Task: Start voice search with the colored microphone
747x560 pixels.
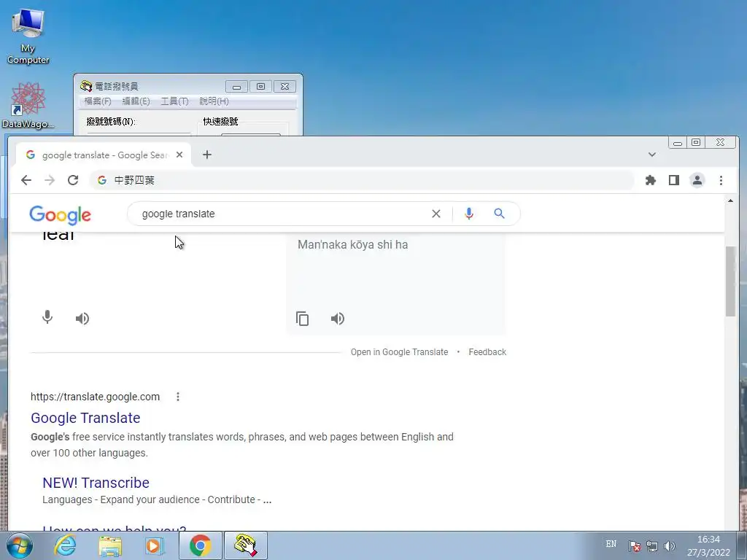Action: point(469,214)
